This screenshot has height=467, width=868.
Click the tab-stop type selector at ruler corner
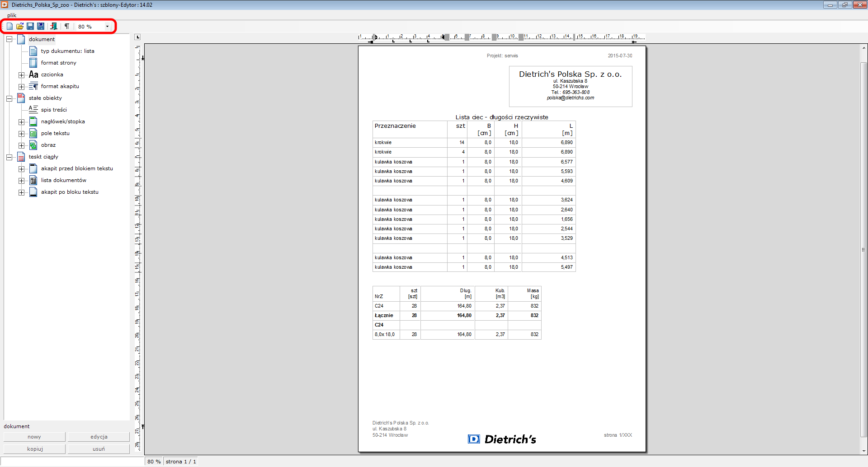[x=138, y=37]
